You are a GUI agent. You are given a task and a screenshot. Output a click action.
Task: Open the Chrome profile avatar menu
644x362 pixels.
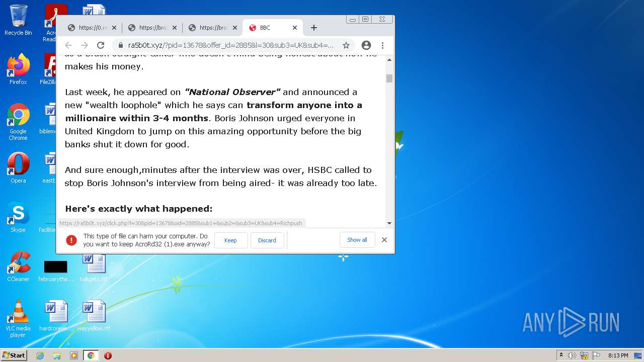(366, 45)
